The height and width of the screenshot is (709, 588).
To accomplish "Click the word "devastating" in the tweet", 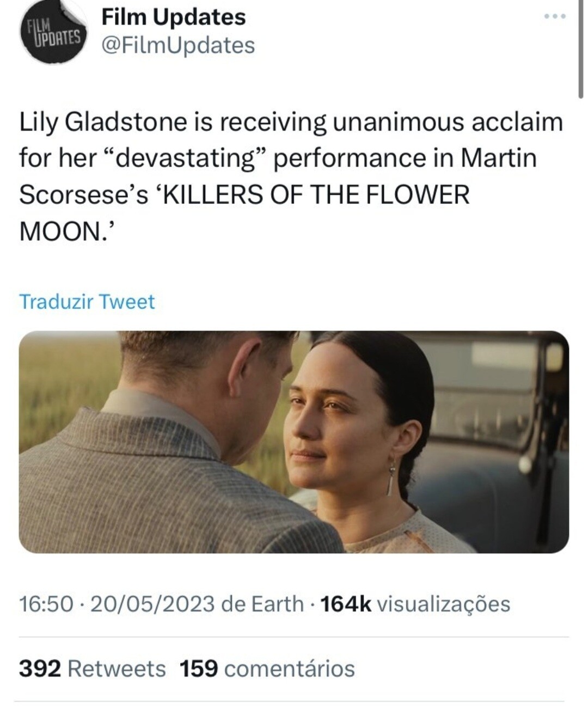I will [x=186, y=158].
